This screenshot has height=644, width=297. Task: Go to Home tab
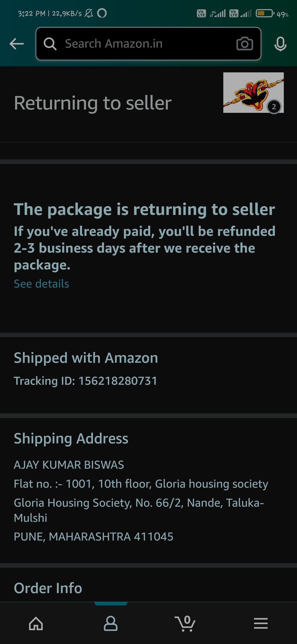pyautogui.click(x=36, y=623)
